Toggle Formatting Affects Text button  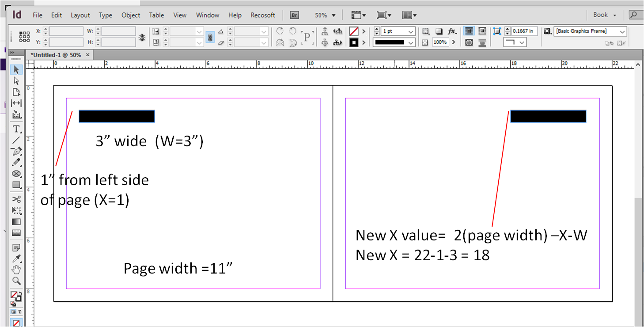click(x=19, y=312)
